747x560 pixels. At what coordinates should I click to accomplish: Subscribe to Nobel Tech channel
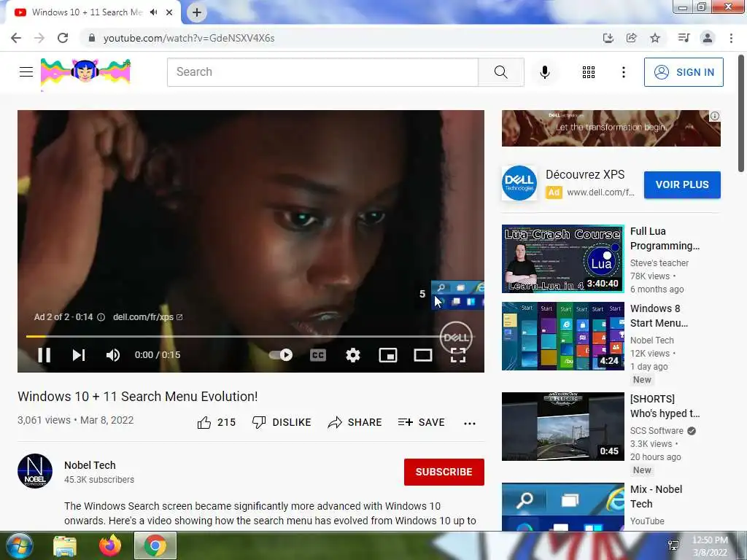[x=444, y=472]
